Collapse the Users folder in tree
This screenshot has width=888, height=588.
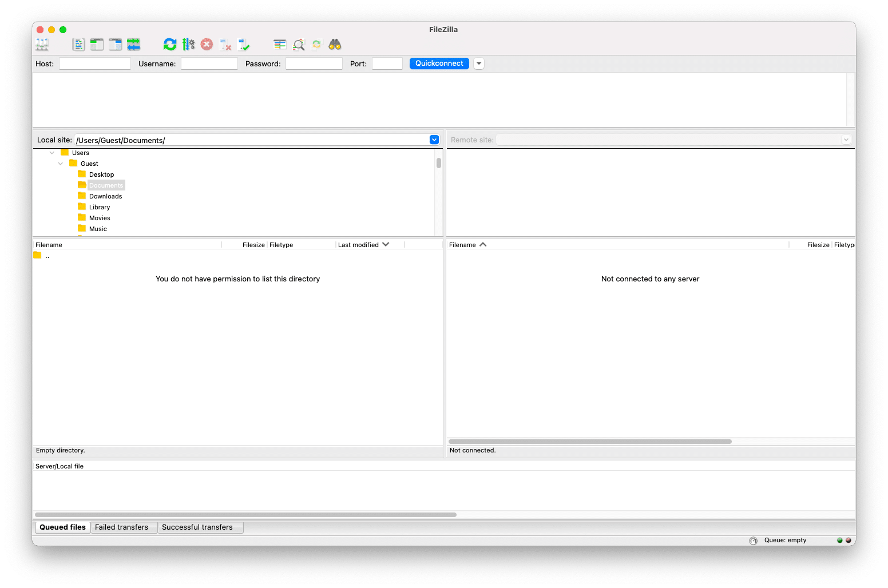coord(52,153)
